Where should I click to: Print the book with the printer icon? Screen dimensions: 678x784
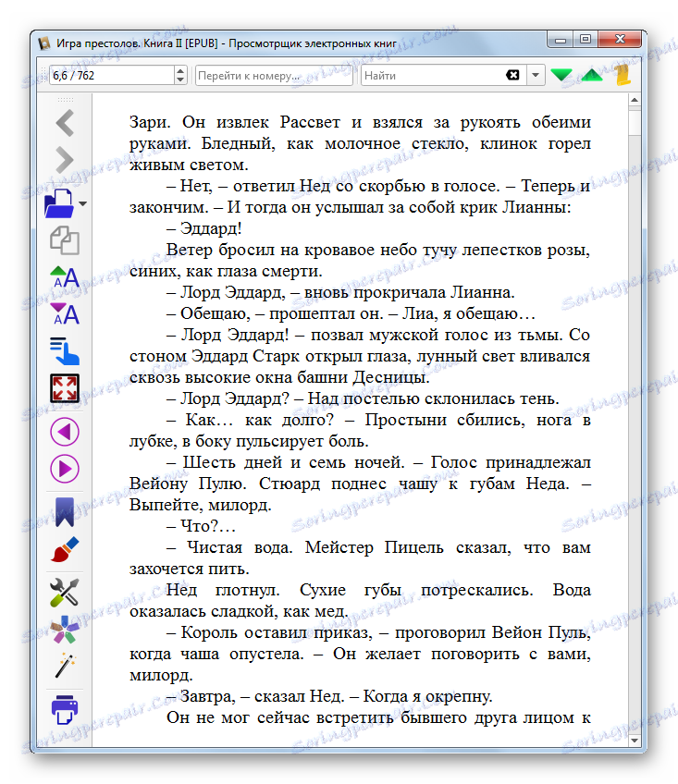point(65,709)
